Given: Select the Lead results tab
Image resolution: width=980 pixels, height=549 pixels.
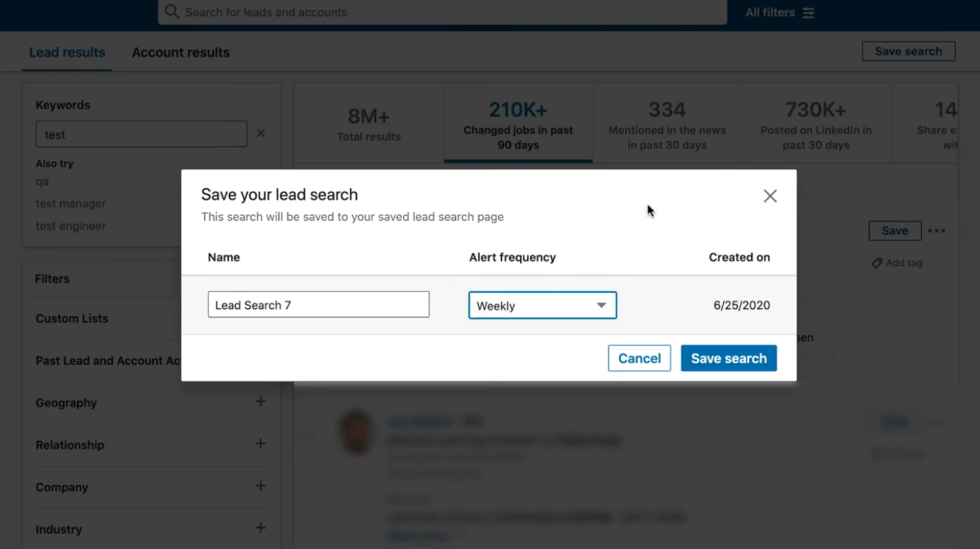Looking at the screenshot, I should click(67, 53).
